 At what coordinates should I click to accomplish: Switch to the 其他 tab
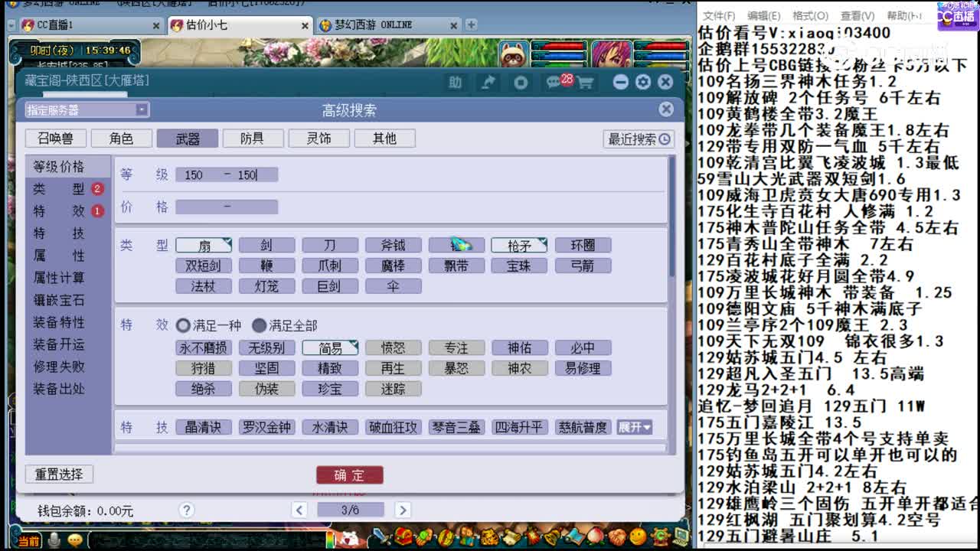[x=384, y=139]
